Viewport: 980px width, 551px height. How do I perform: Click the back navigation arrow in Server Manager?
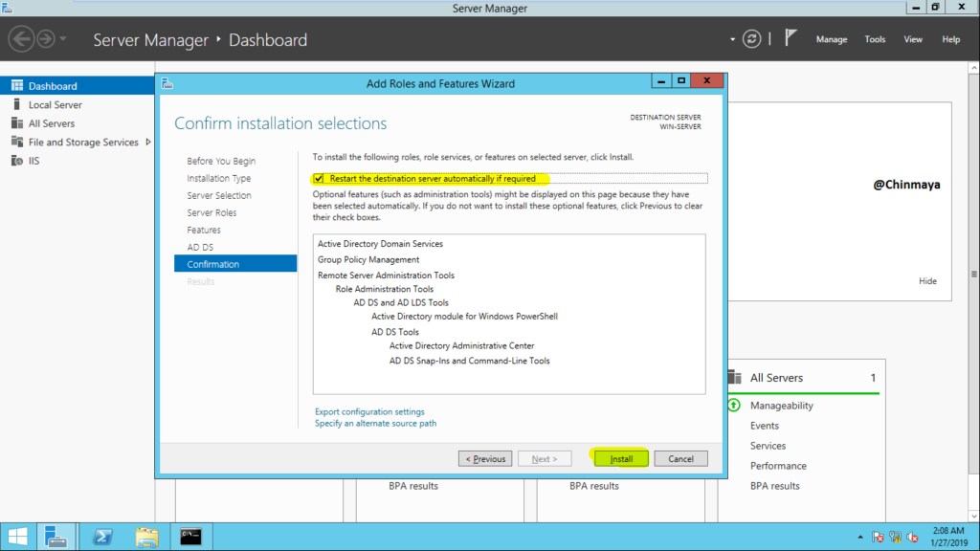tap(21, 38)
